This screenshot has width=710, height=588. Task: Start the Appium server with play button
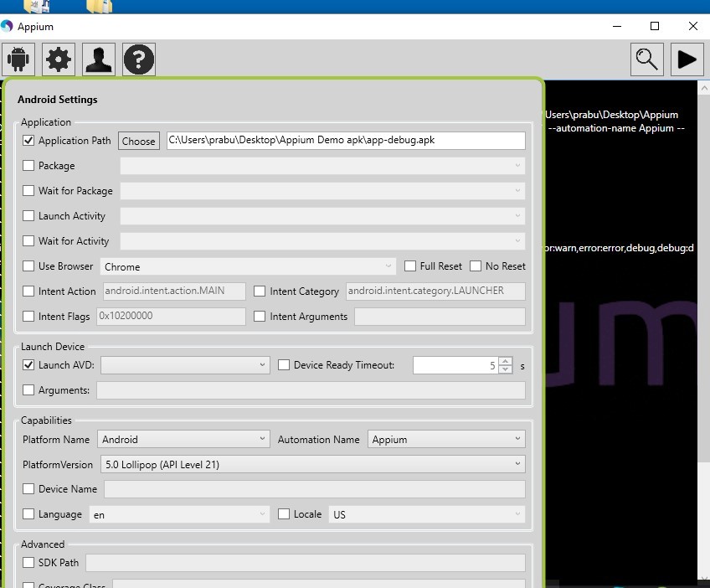tap(687, 59)
